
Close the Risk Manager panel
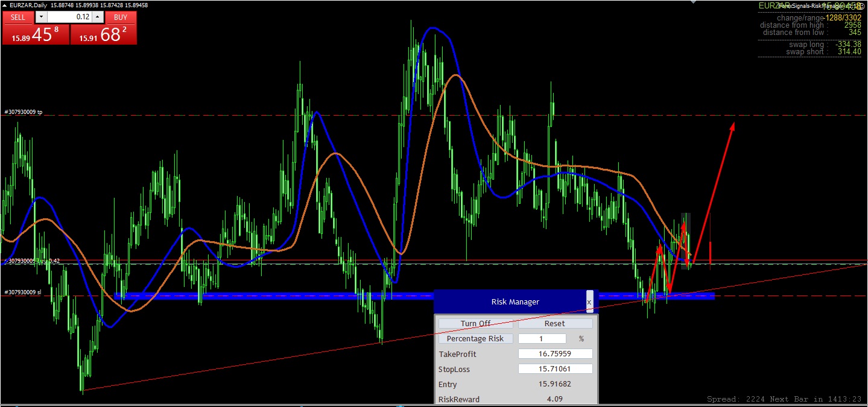[x=589, y=301]
